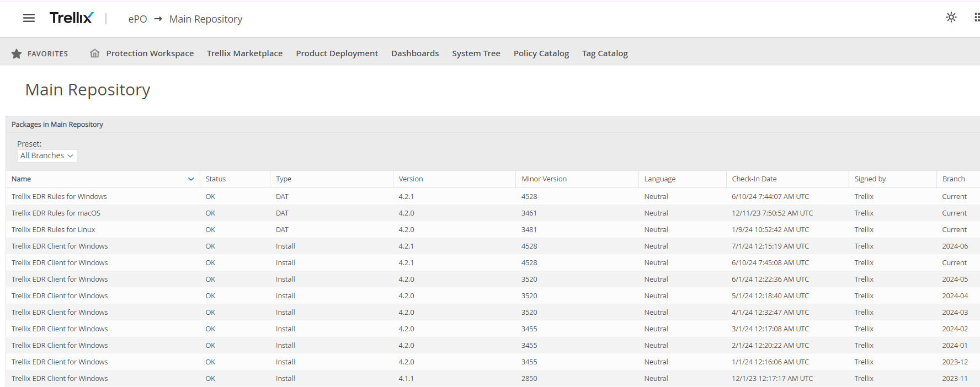This screenshot has height=387, width=980.
Task: Click the Branch column header
Action: 954,179
